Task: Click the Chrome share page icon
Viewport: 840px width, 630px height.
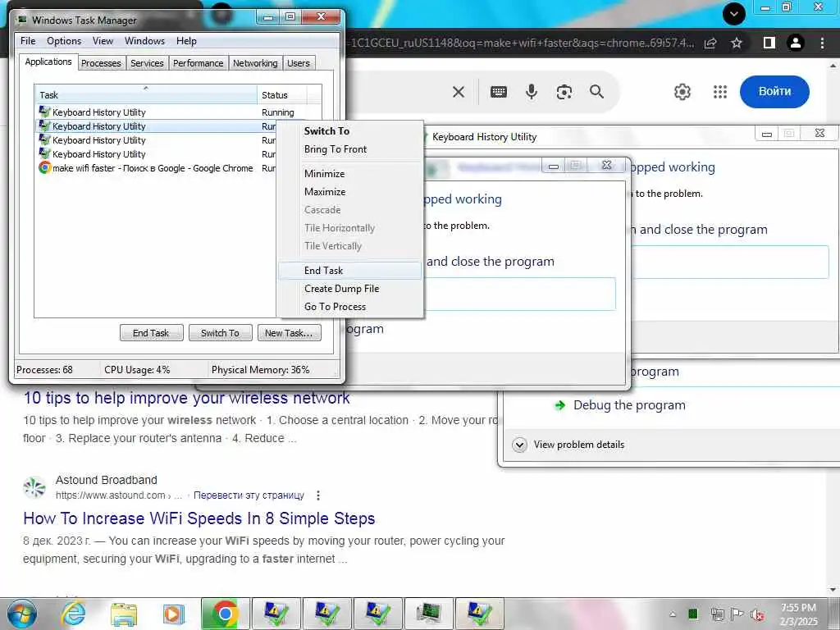Action: point(710,43)
